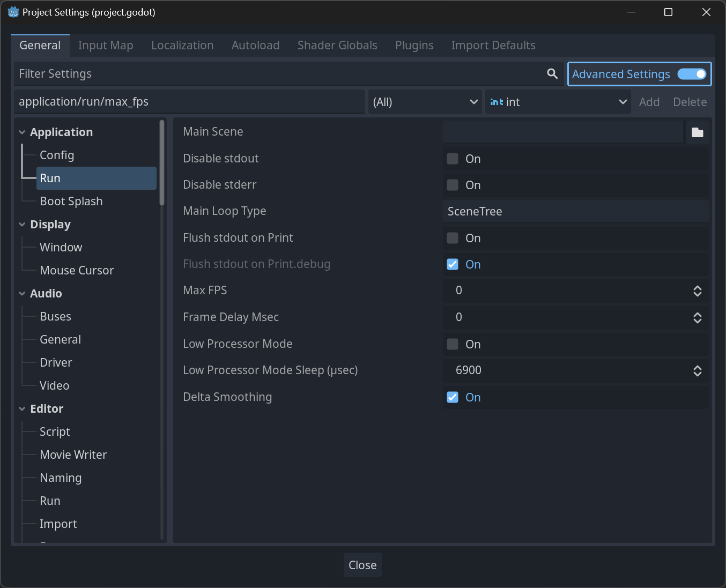Open the Autoload tab
726x588 pixels.
[255, 46]
